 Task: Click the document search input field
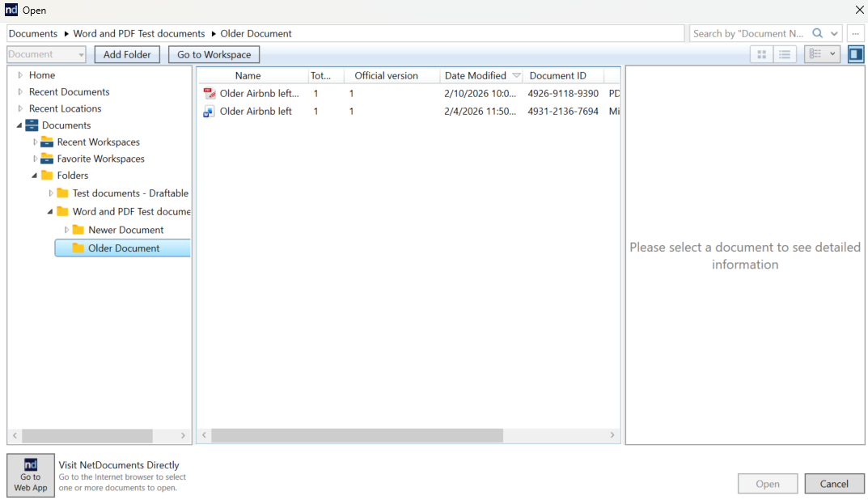(x=749, y=34)
